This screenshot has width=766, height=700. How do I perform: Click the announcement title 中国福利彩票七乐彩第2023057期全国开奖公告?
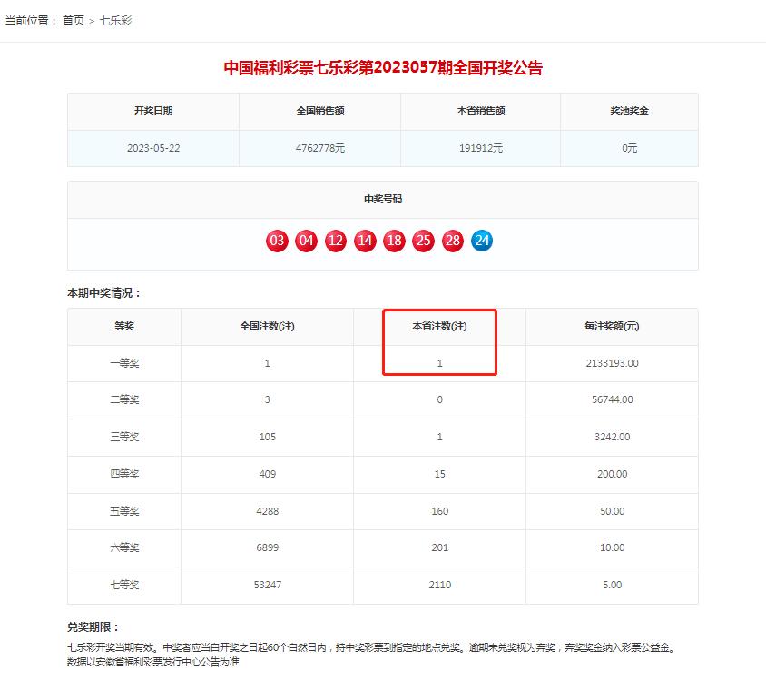click(381, 64)
